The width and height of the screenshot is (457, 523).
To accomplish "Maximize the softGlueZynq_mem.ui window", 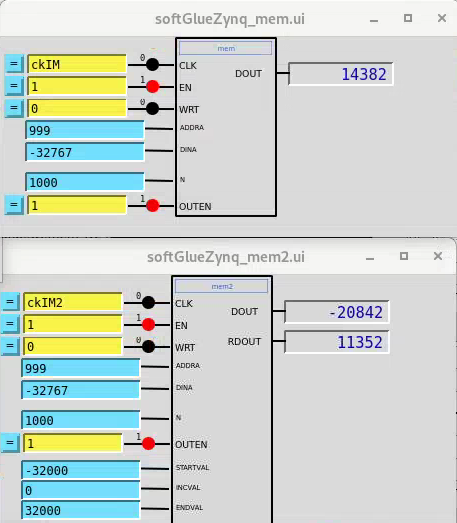I will pyautogui.click(x=408, y=18).
